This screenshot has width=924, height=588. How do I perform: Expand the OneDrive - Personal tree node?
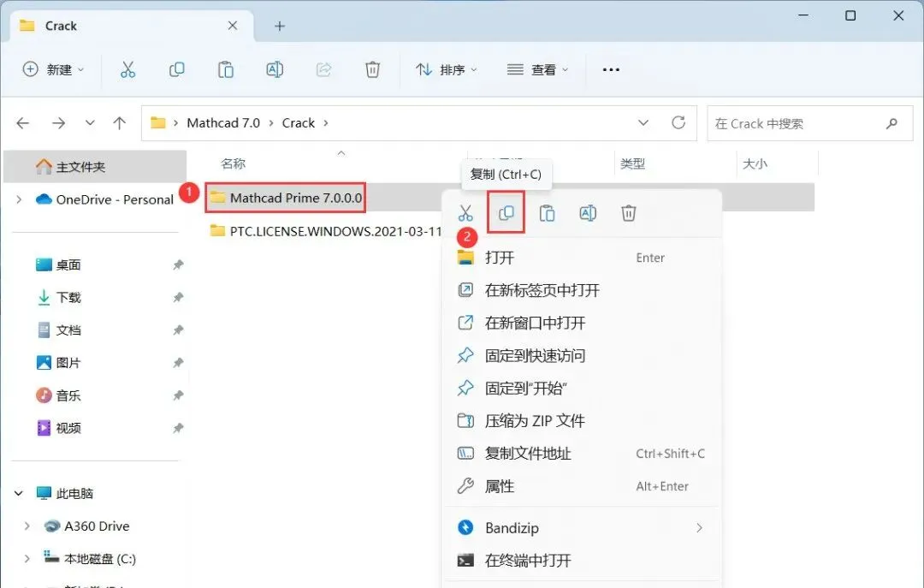tap(19, 199)
